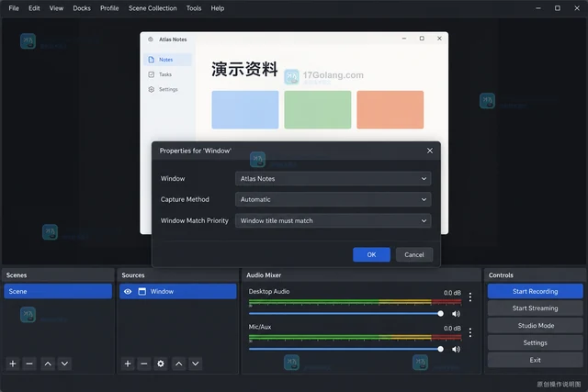Move Window source up in list
588x392 pixels.
(x=179, y=364)
